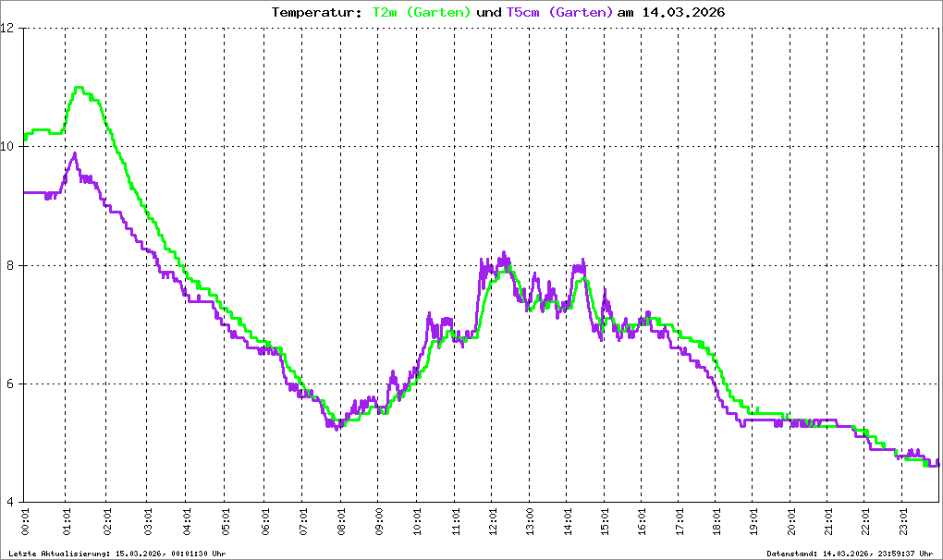The height and width of the screenshot is (560, 943).
Task: Click the 09:01 time label on x-axis
Action: [379, 520]
